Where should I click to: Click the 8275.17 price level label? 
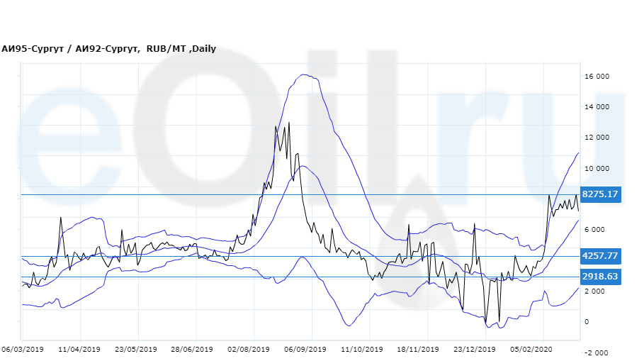pyautogui.click(x=600, y=194)
